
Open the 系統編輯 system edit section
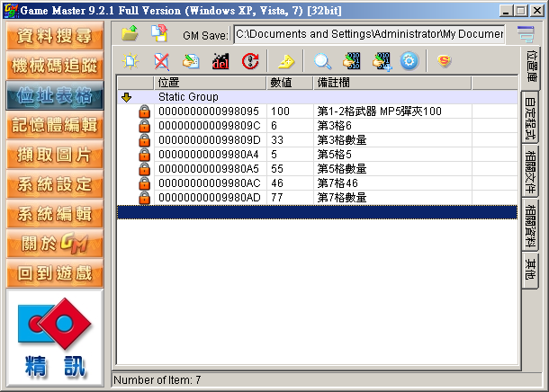point(55,214)
